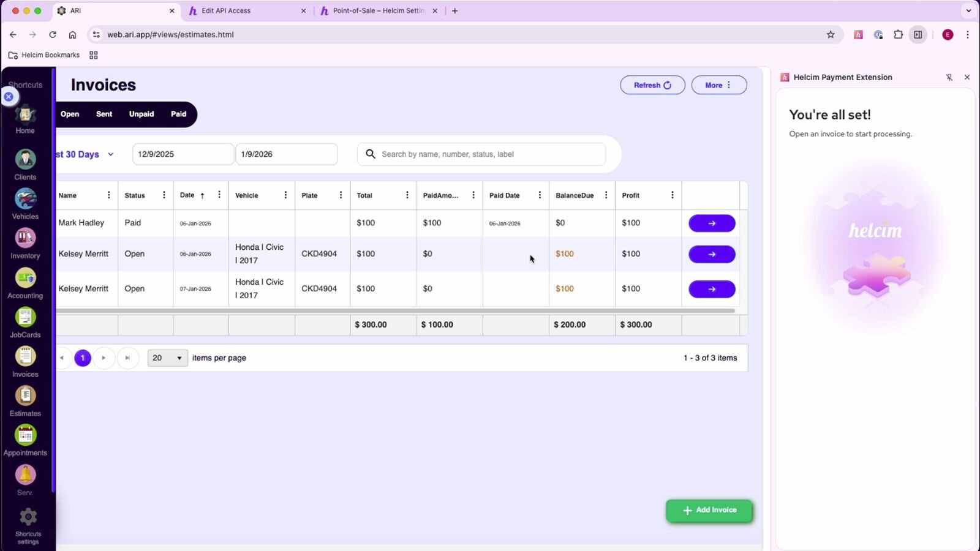
Task: Open the Status column options menu
Action: [x=164, y=195]
